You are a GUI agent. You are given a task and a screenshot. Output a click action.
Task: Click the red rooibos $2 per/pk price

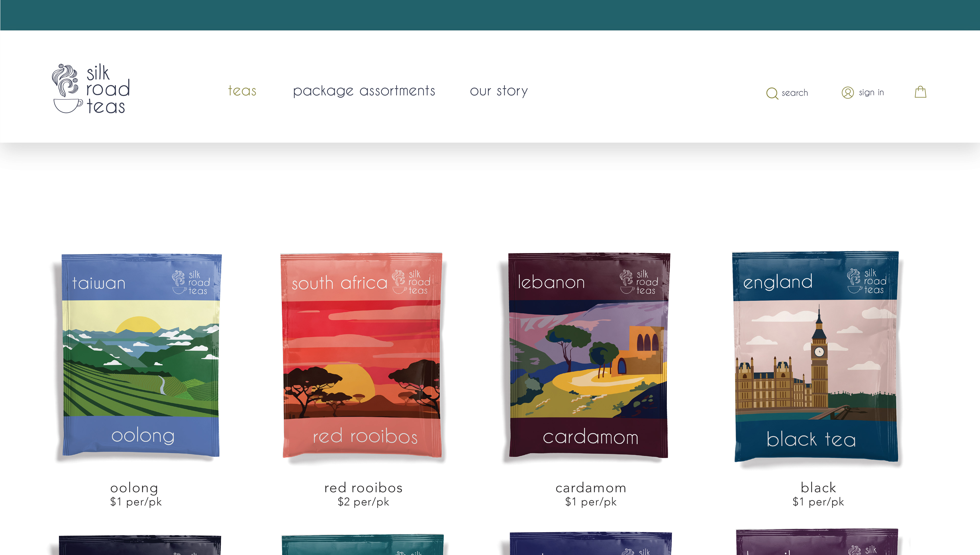point(363,502)
